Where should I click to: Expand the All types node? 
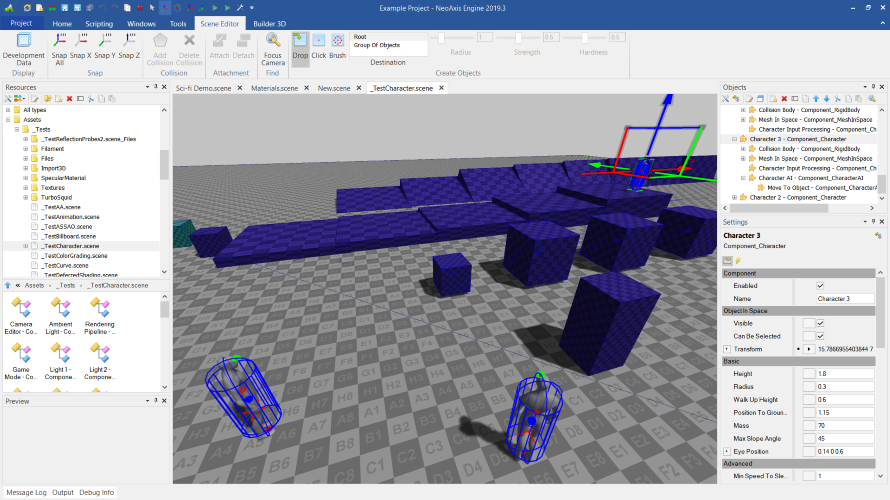[x=8, y=110]
